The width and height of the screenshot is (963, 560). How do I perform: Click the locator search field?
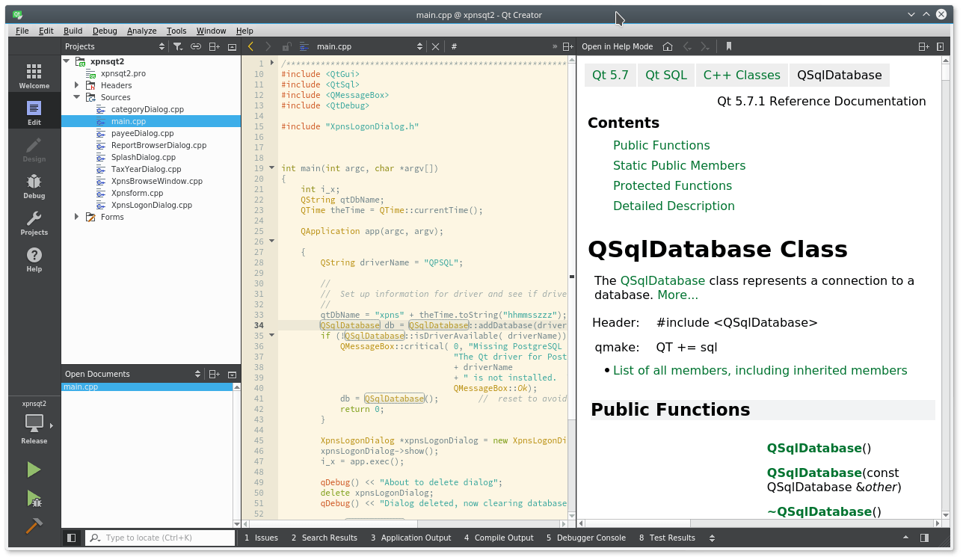pyautogui.click(x=160, y=538)
